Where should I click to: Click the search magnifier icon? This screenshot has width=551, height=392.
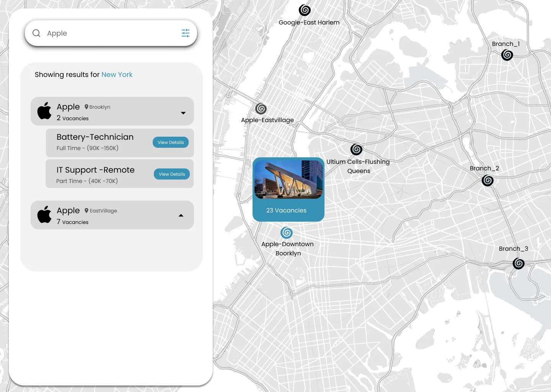pyautogui.click(x=36, y=33)
